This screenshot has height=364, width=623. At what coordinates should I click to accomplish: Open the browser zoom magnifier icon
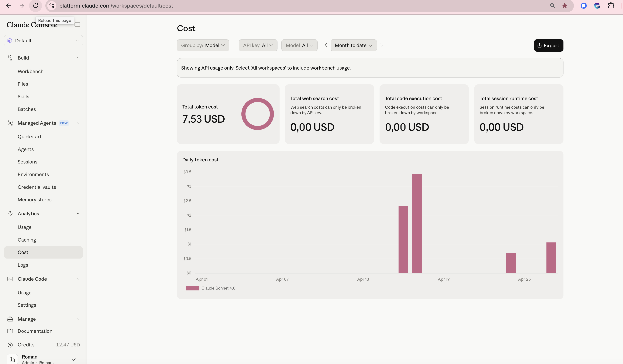(552, 6)
